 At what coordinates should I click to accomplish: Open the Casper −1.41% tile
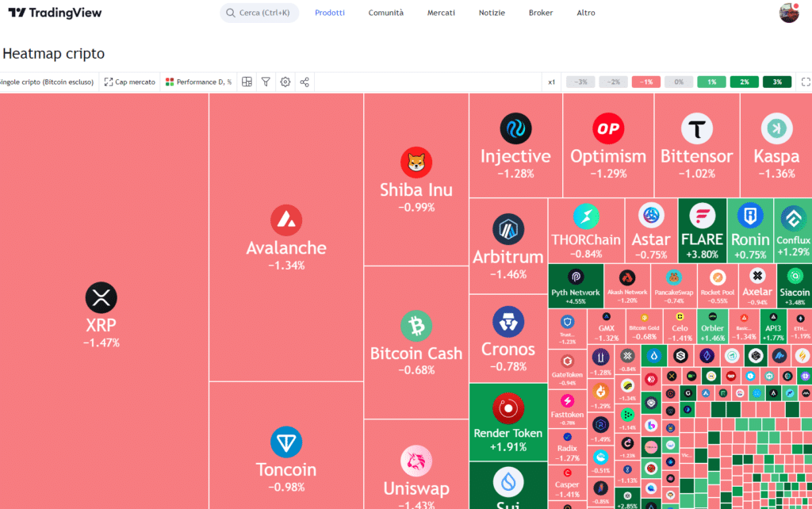(x=567, y=483)
